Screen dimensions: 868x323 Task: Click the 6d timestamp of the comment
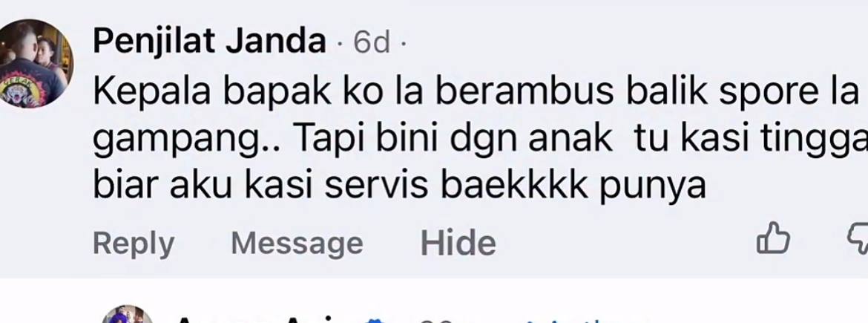point(372,42)
